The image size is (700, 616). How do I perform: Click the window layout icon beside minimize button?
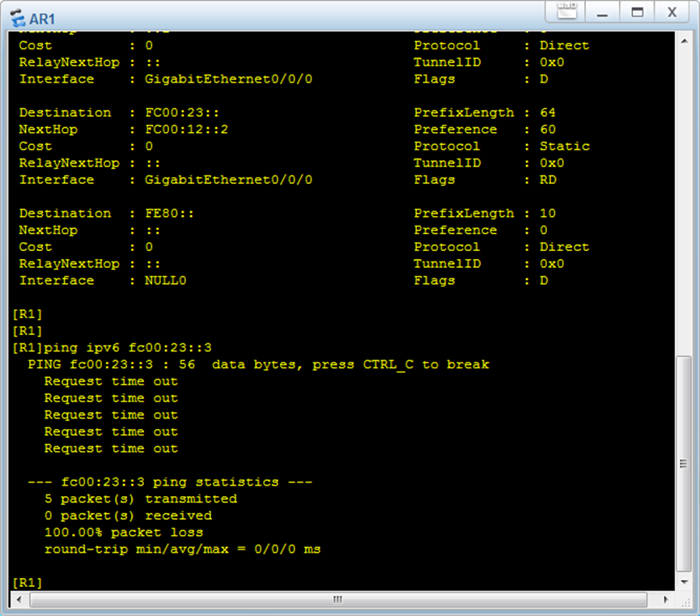tap(567, 11)
